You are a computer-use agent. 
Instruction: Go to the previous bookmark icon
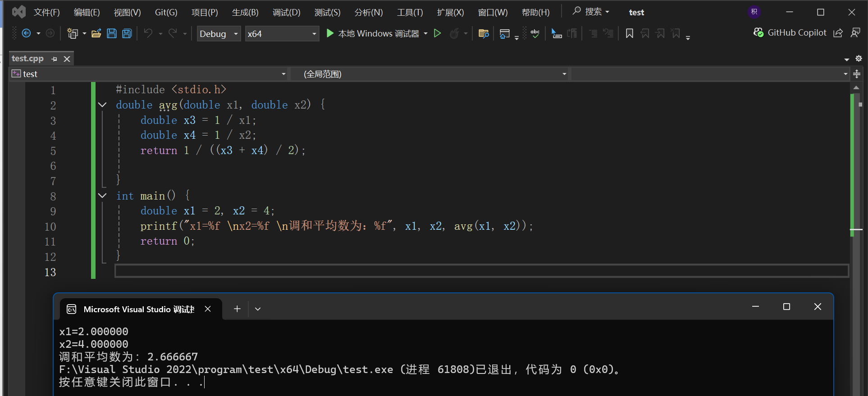[645, 33]
